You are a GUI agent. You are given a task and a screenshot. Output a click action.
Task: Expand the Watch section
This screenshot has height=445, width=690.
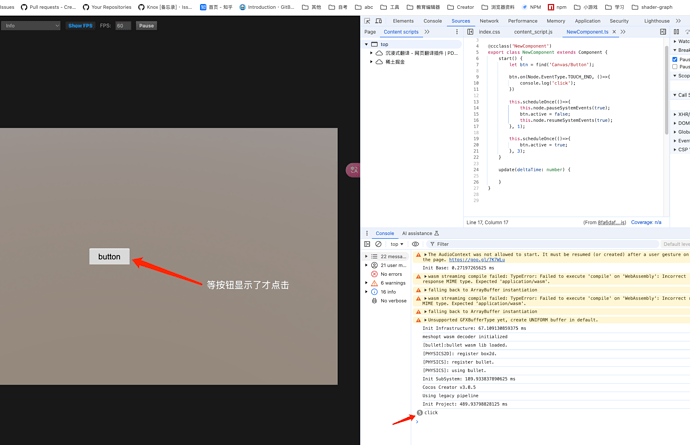(675, 41)
